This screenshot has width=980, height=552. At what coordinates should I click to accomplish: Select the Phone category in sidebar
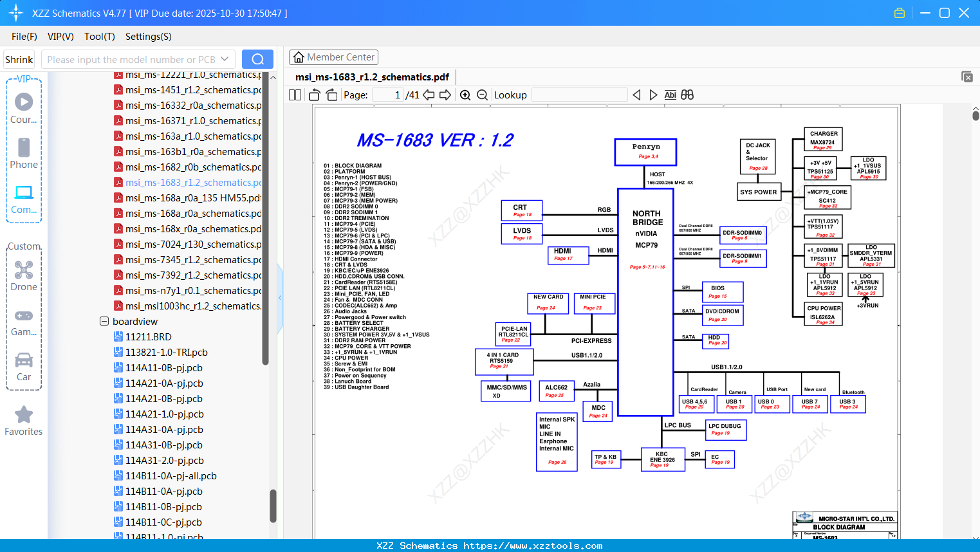pyautogui.click(x=24, y=154)
